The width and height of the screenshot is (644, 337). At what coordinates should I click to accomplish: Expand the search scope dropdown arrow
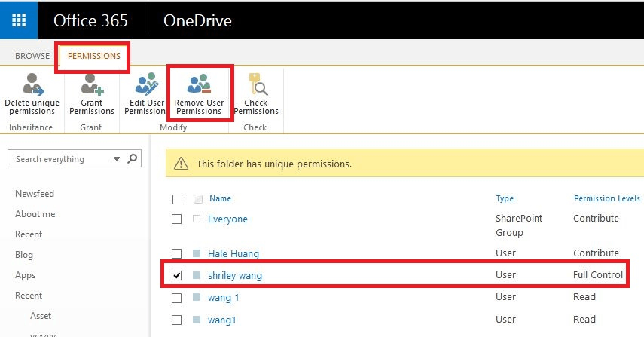[x=117, y=158]
